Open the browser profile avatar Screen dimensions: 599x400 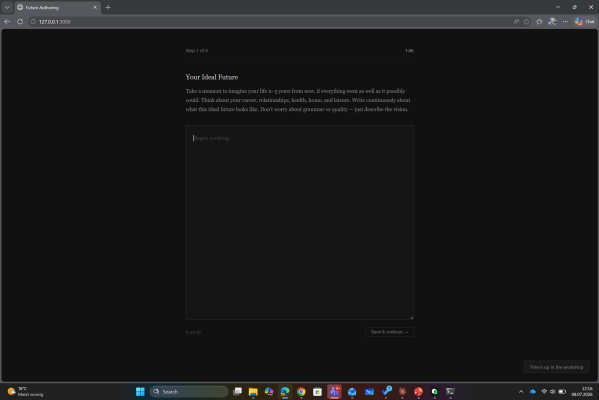tap(552, 22)
